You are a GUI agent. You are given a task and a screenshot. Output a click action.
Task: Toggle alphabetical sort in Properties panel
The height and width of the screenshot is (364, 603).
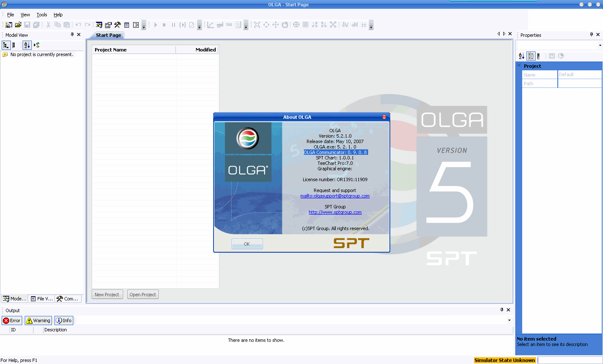(x=521, y=56)
